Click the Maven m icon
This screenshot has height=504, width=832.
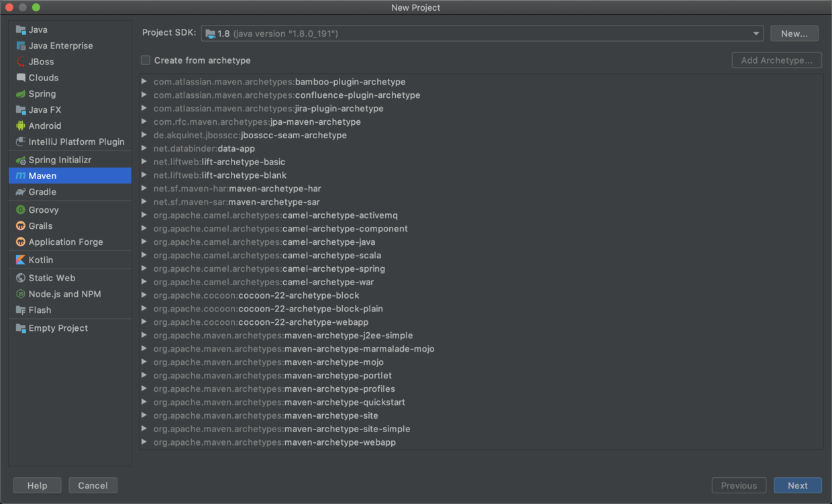[21, 176]
